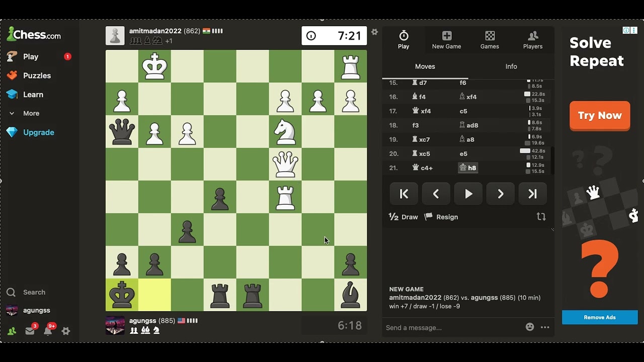Go to the first move
This screenshot has height=362, width=644.
point(404,194)
